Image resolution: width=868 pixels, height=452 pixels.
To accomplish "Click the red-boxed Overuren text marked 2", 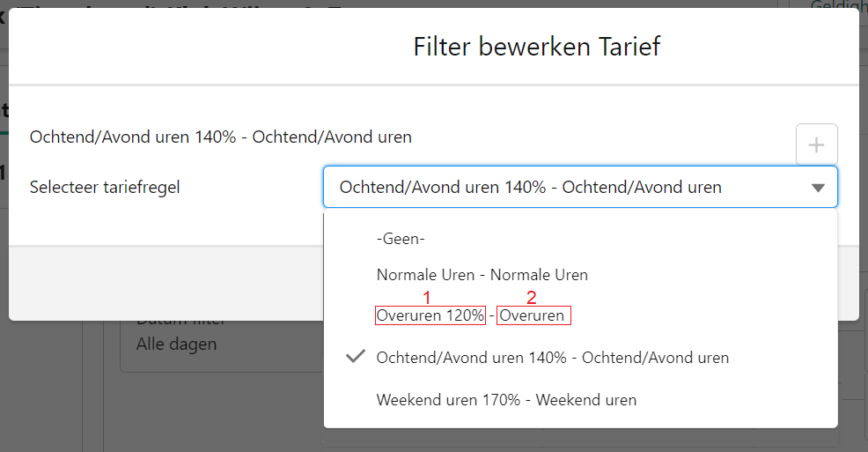I will click(533, 315).
